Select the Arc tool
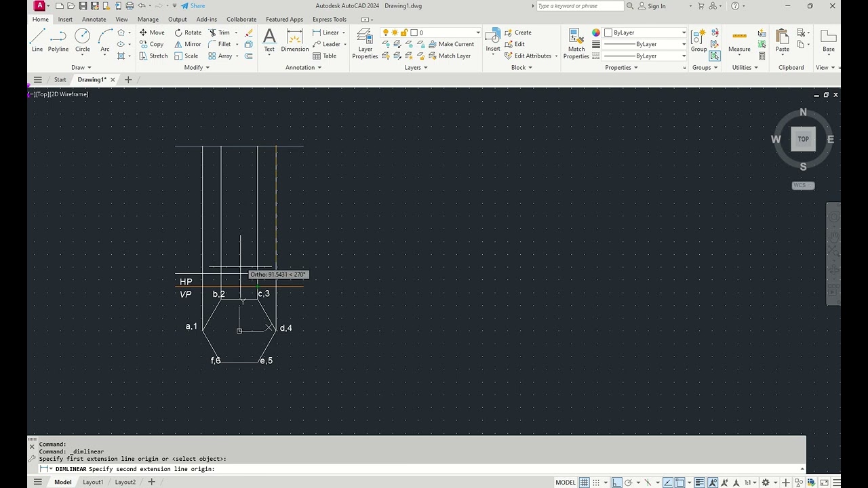 pos(104,40)
